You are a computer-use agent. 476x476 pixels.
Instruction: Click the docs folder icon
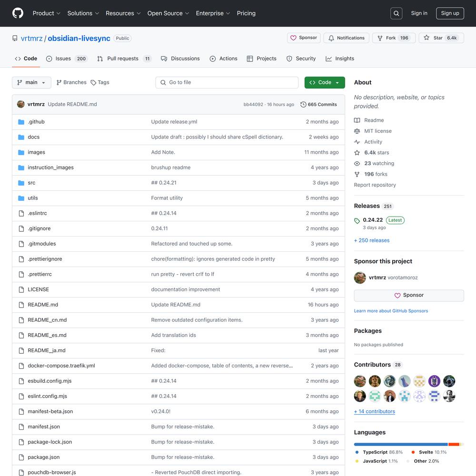tap(21, 137)
